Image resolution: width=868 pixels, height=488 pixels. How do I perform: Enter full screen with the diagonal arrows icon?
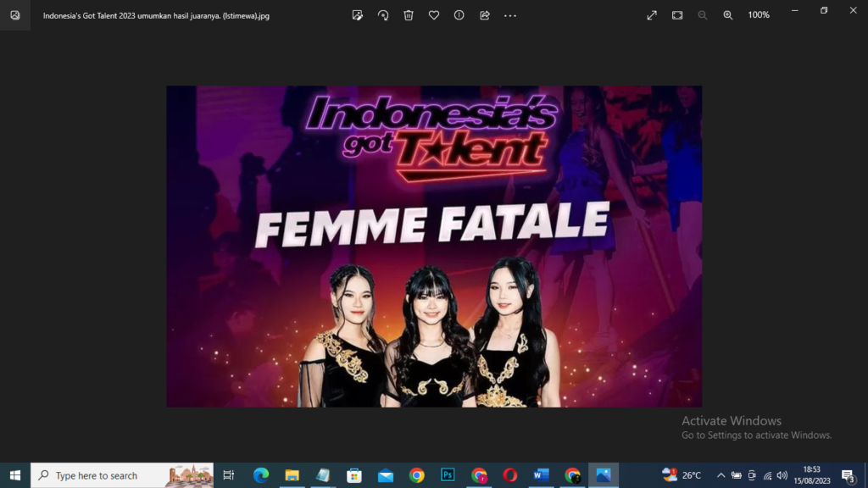tap(652, 15)
